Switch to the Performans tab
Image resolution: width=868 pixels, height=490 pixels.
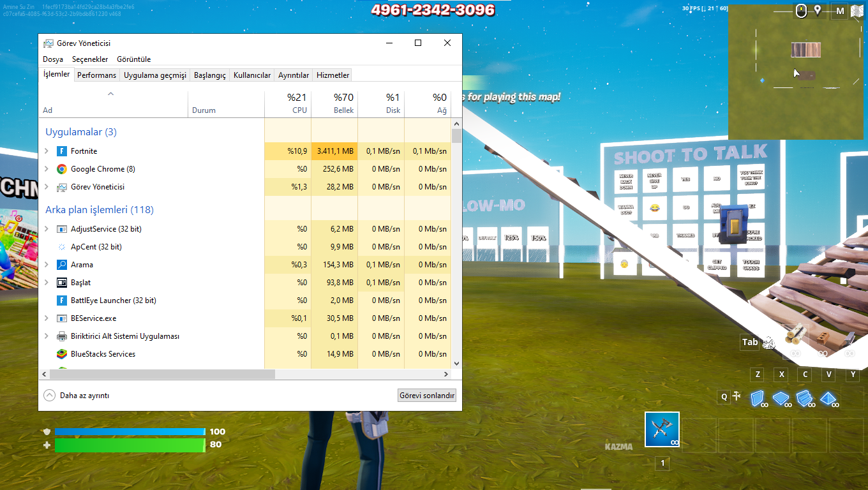click(x=97, y=75)
